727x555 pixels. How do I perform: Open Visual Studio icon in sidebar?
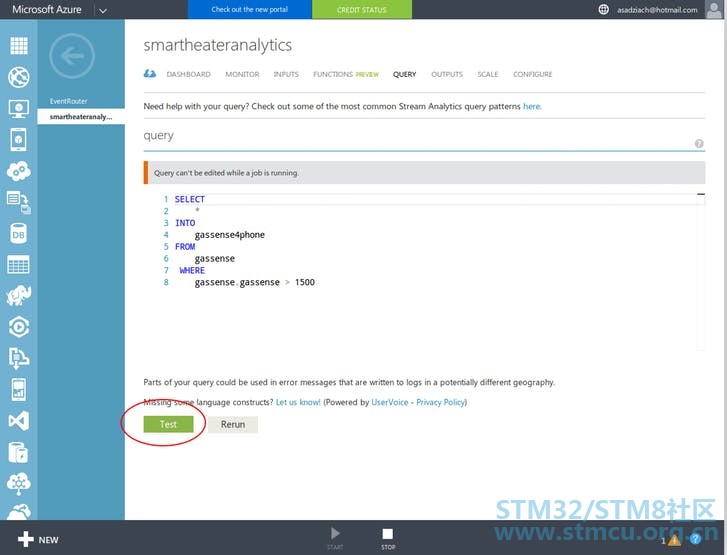pos(18,421)
